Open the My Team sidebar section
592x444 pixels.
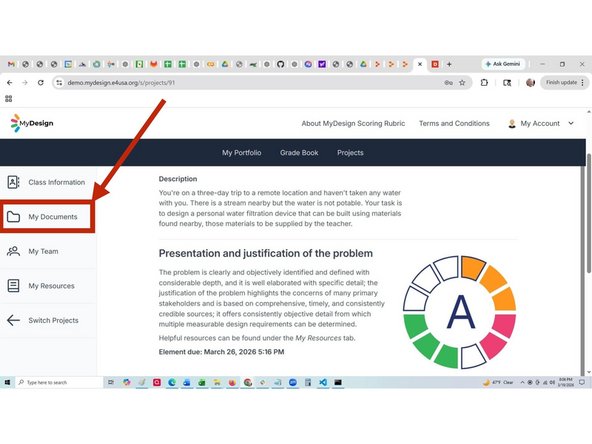click(47, 251)
